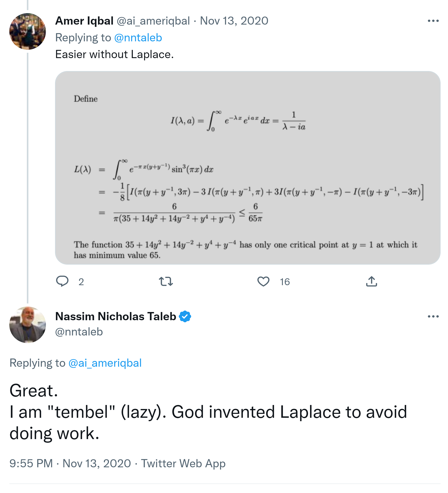
Task: Open Nassim Nicholas Taleb name link
Action: pyautogui.click(x=115, y=316)
